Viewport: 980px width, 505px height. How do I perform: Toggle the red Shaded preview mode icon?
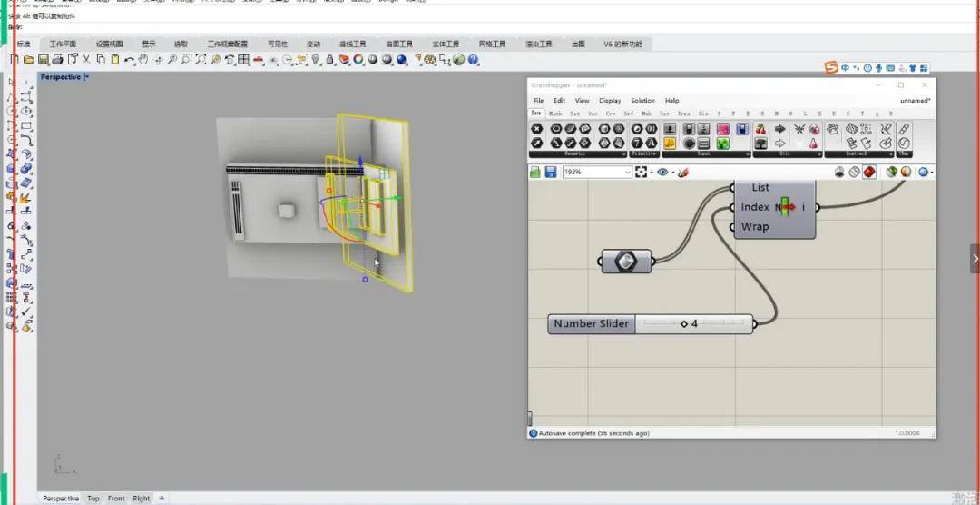(x=869, y=172)
